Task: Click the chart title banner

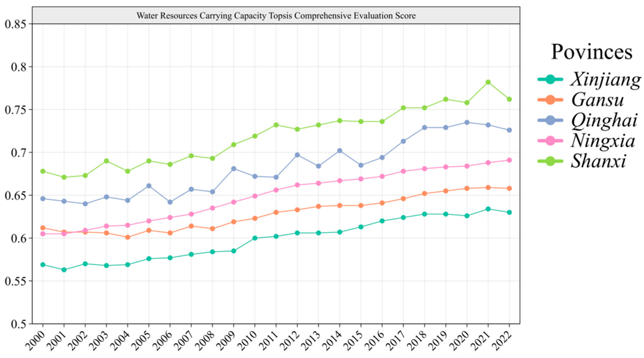Action: tap(276, 16)
